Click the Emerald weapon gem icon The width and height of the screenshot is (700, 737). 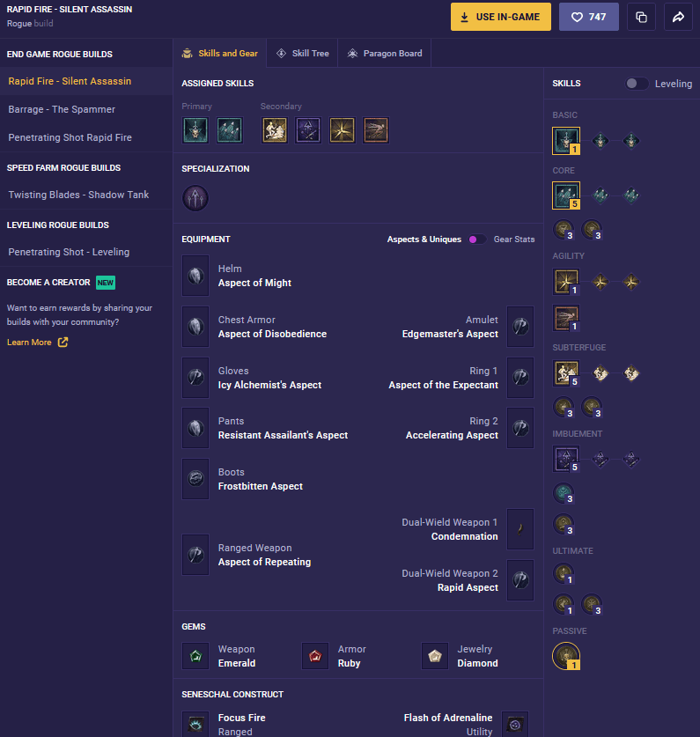[x=195, y=656]
